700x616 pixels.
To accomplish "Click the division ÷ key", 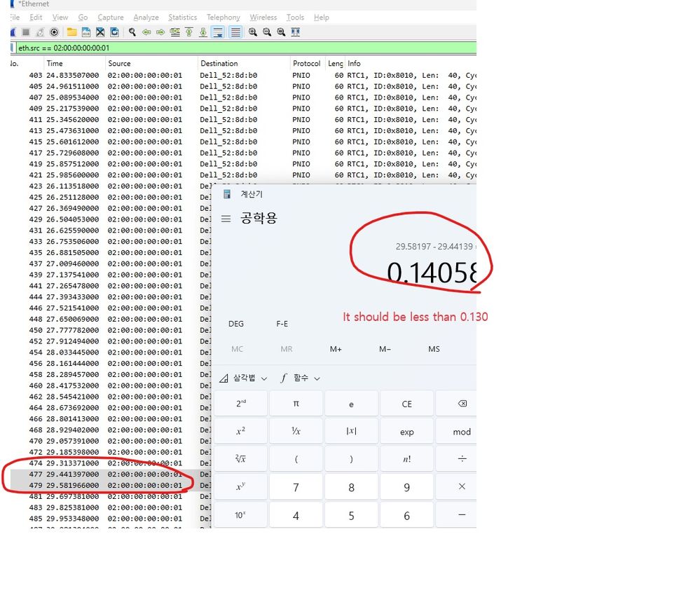I will tap(456, 459).
